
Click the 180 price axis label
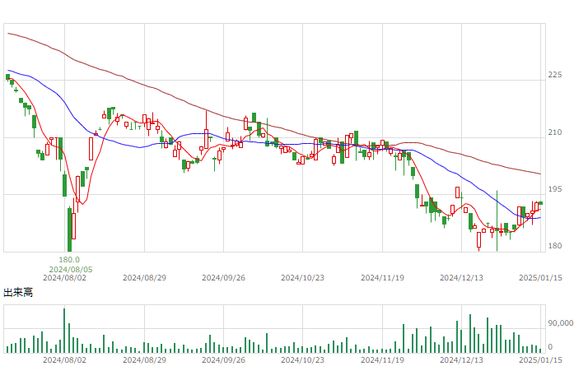[554, 246]
